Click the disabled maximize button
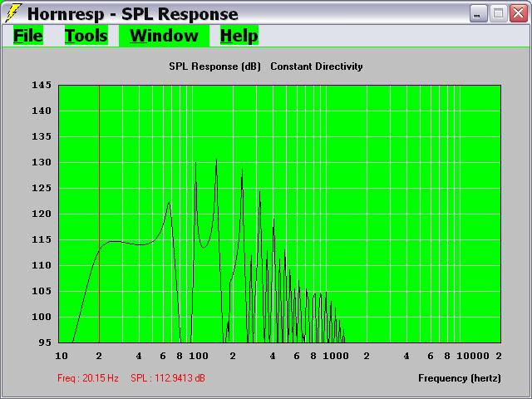Viewport: 532px width, 399px height. click(x=498, y=14)
